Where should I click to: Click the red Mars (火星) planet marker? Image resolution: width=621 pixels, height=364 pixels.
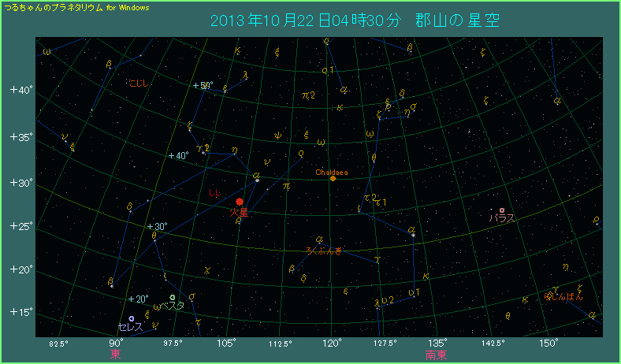tap(240, 202)
